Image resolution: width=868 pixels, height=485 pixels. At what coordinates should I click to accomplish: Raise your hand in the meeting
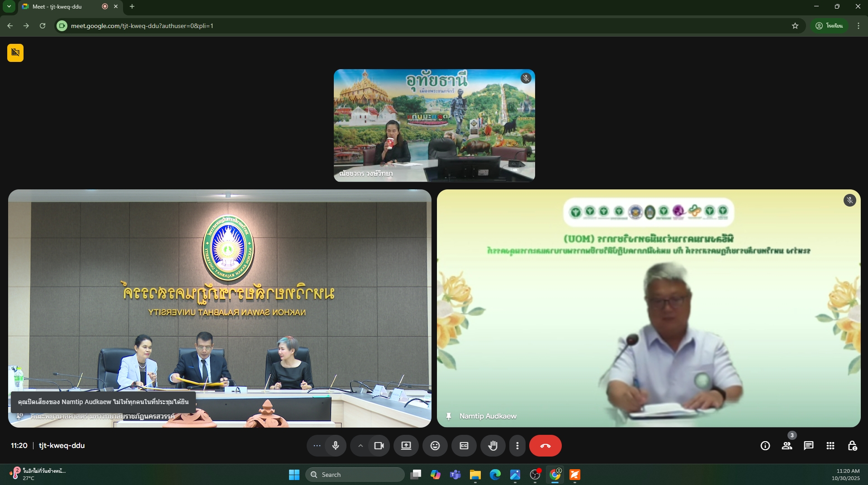pyautogui.click(x=493, y=446)
